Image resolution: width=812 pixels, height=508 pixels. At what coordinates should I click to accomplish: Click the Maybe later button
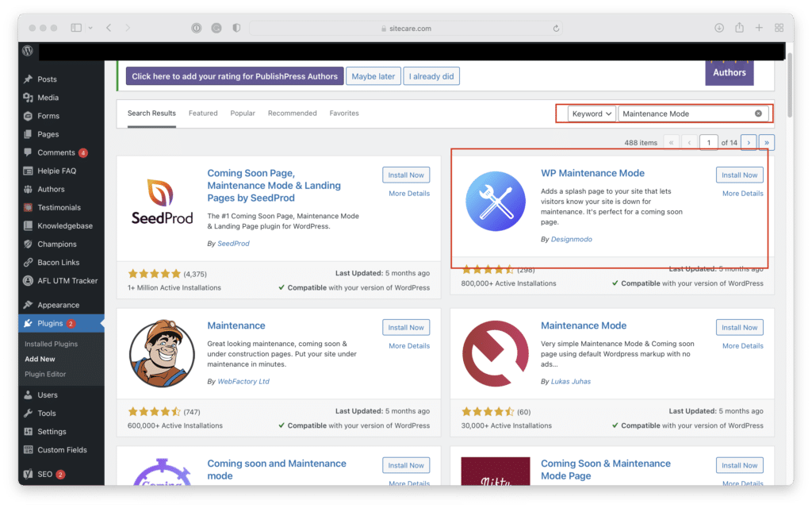(373, 76)
